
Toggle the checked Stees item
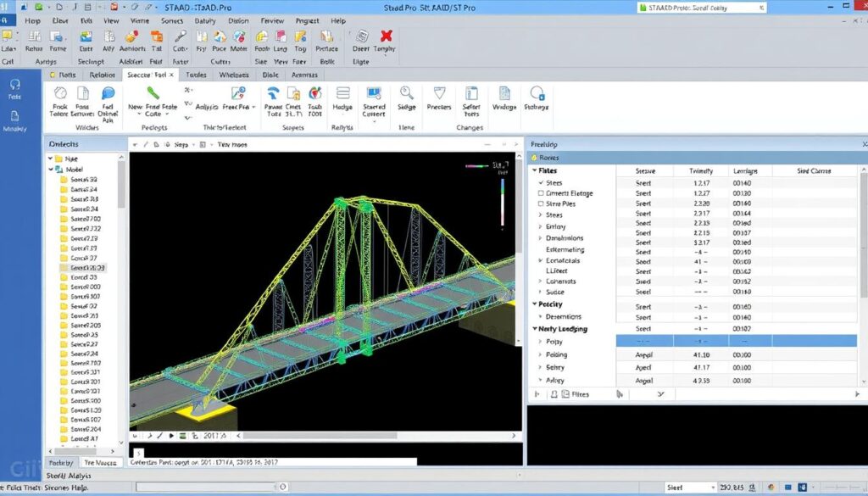tap(541, 182)
